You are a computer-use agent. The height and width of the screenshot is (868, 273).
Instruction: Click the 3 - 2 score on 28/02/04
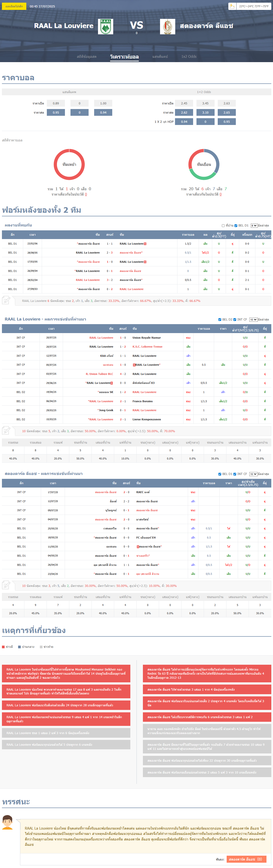tap(110, 280)
